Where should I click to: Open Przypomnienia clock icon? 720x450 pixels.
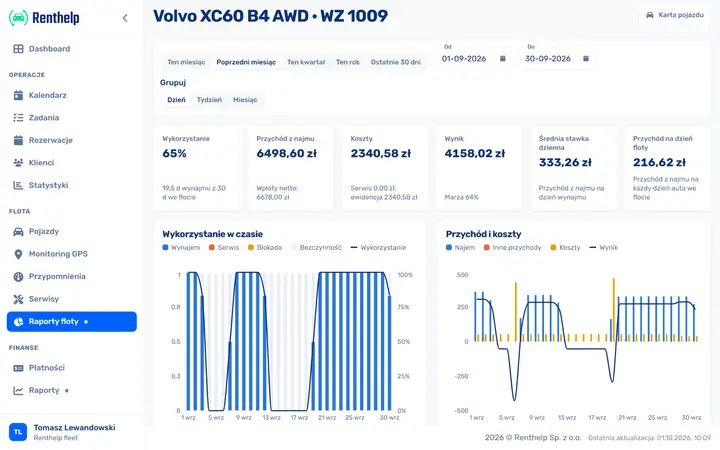[x=18, y=276]
